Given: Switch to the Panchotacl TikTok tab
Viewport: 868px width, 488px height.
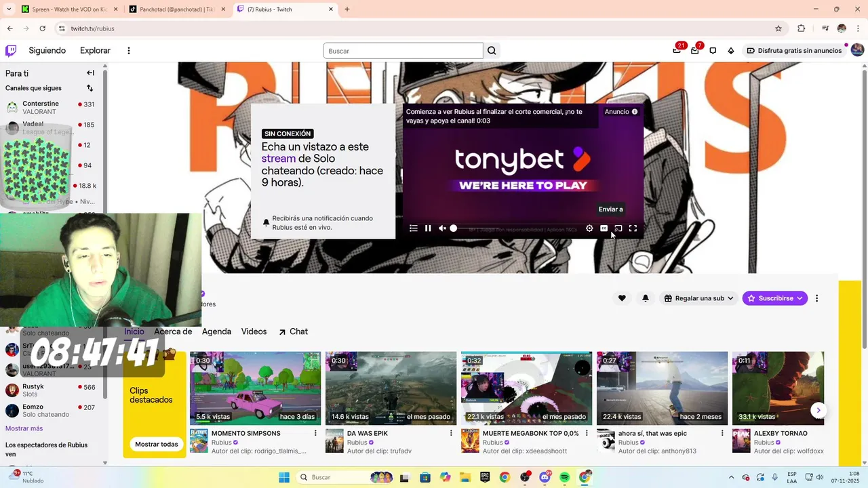Looking at the screenshot, I should (176, 9).
